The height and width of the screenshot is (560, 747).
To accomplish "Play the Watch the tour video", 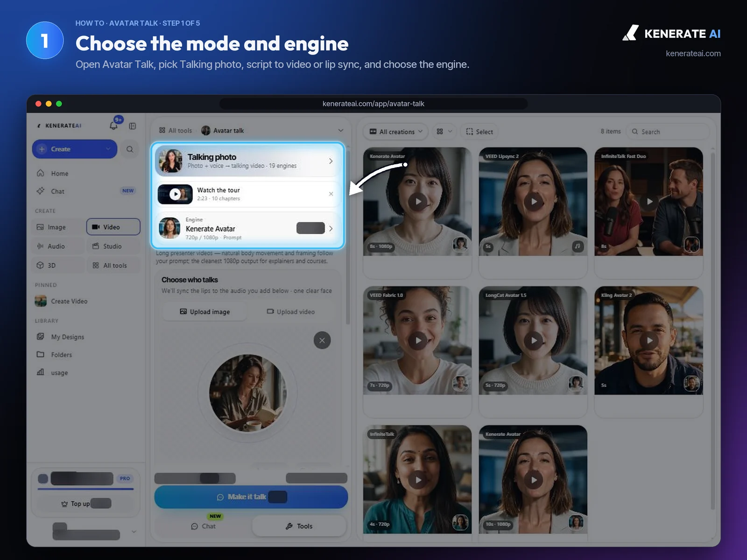I will tap(175, 194).
